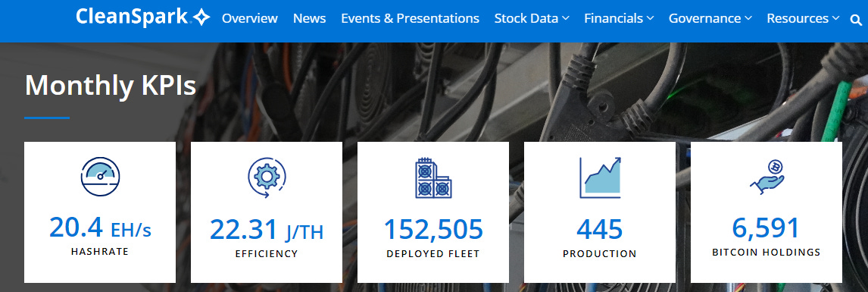Click the PRODUCTION label
Image resolution: width=868 pixels, height=292 pixels.
click(x=600, y=254)
